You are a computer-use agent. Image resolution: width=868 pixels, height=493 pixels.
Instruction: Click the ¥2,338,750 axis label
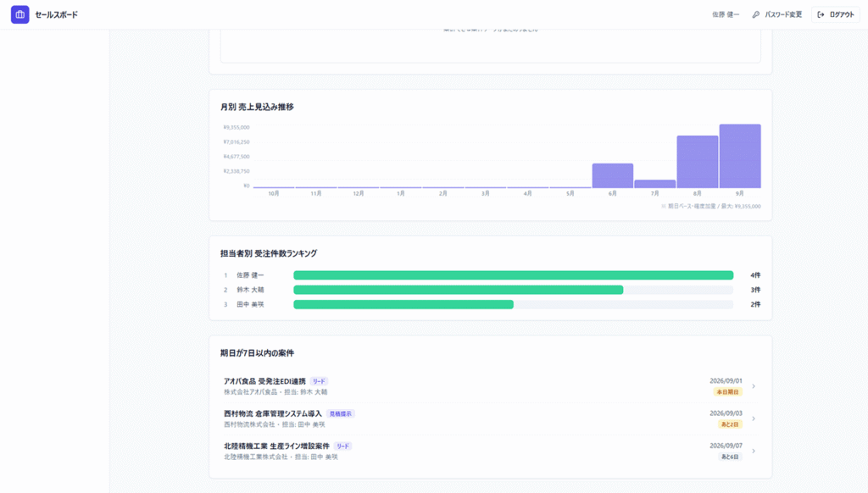click(x=236, y=171)
